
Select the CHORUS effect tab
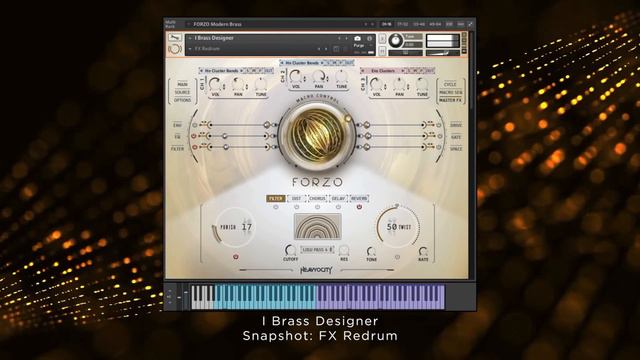click(x=318, y=198)
